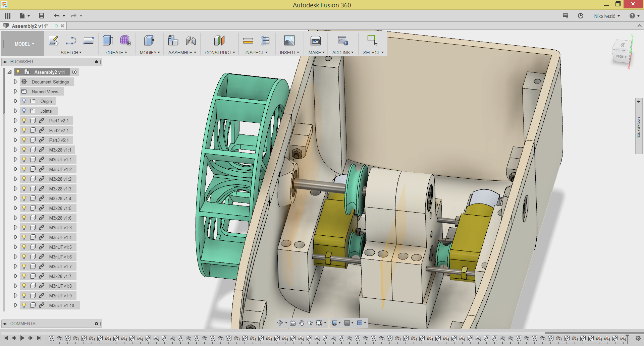Undo the last action
The height and width of the screenshot is (346, 644).
click(57, 16)
